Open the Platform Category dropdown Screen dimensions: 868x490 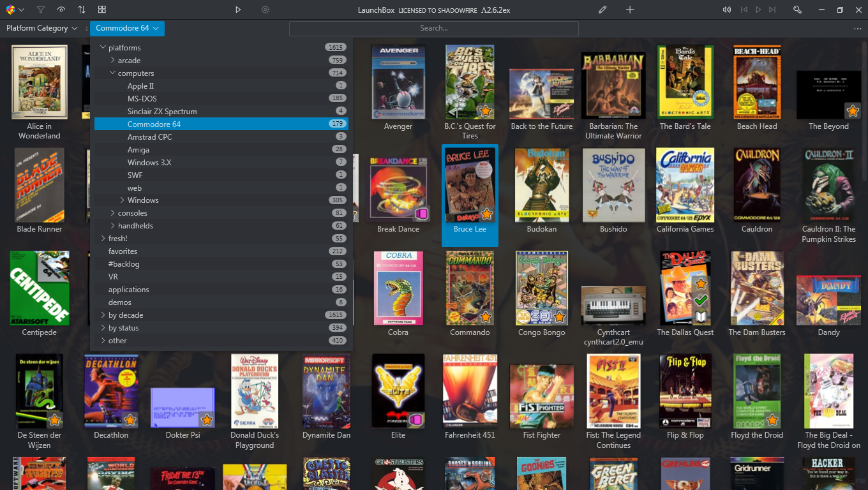[x=42, y=28]
